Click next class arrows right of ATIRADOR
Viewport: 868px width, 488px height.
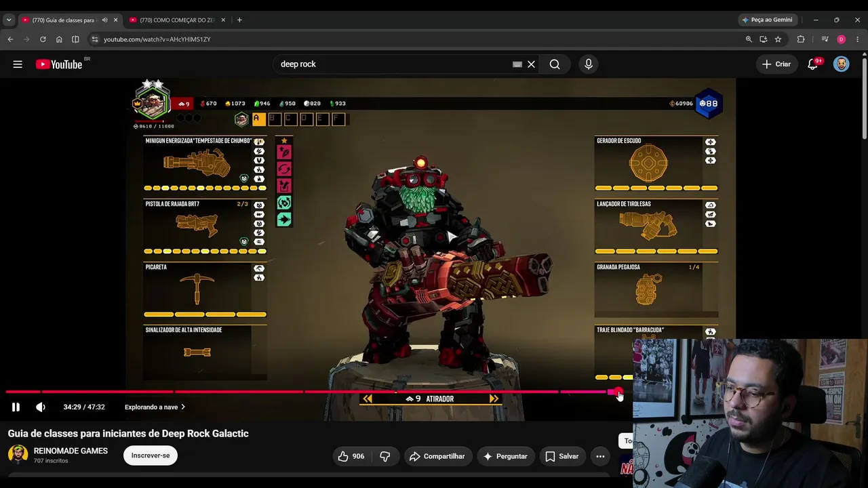click(x=494, y=399)
